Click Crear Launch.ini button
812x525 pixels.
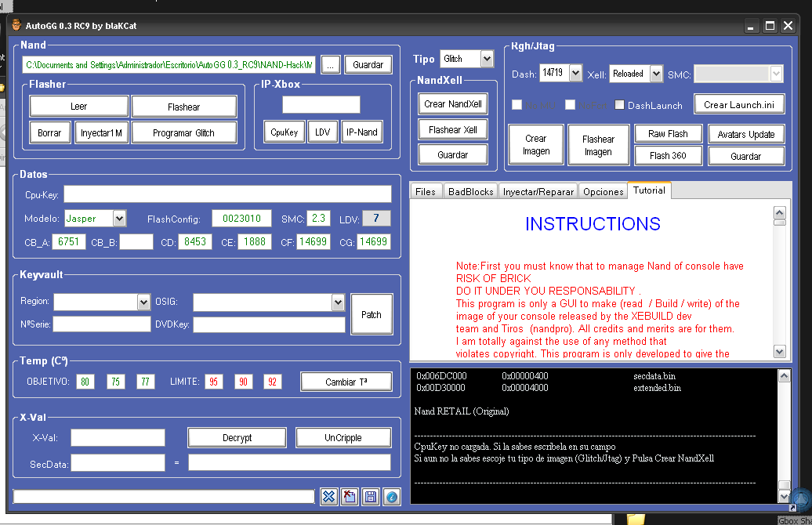click(x=739, y=104)
